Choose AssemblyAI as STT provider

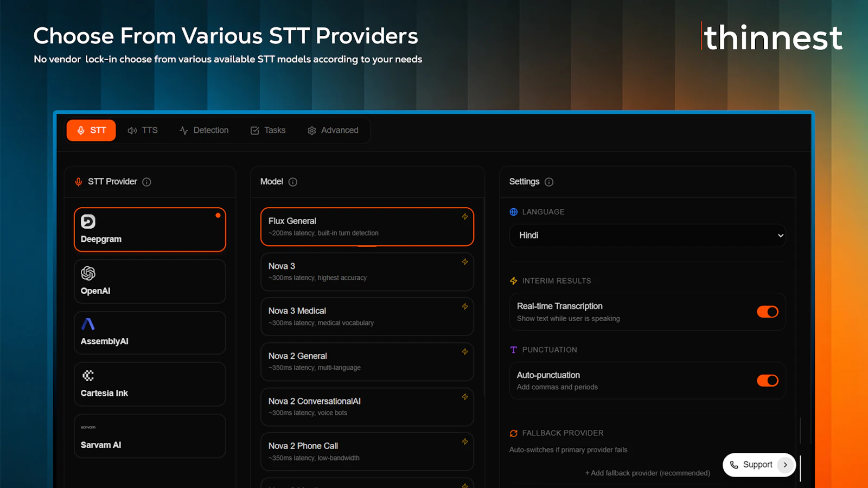point(150,333)
